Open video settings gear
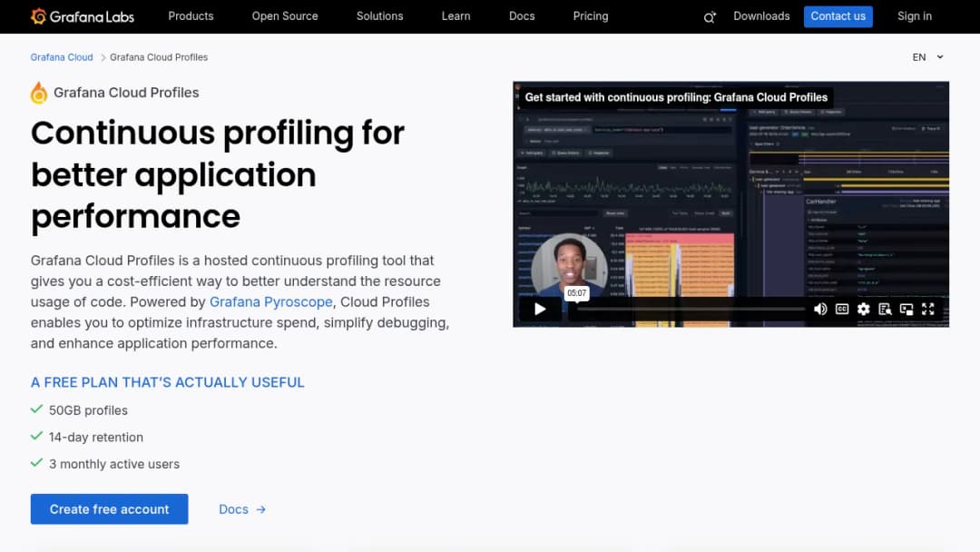This screenshot has height=552, width=980. (863, 309)
